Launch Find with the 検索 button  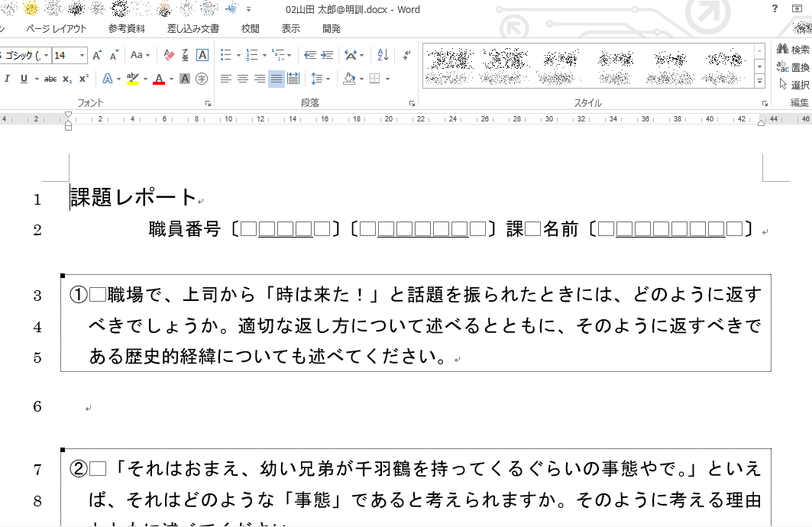click(791, 47)
